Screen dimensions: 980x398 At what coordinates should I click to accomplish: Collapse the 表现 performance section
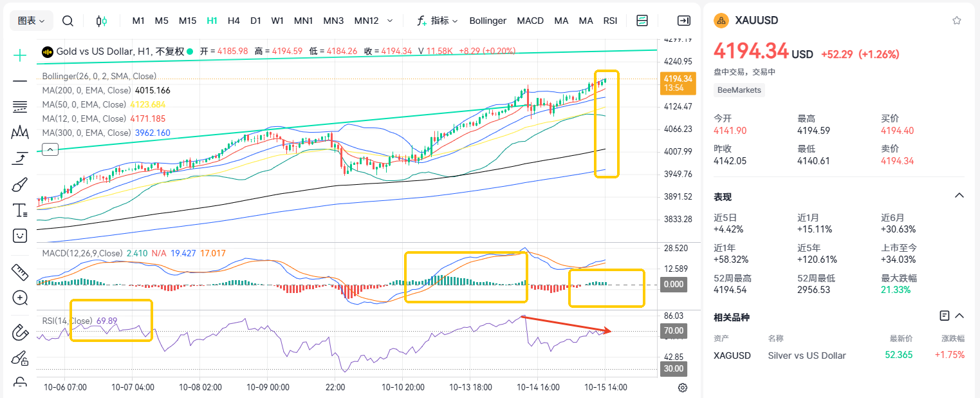pyautogui.click(x=959, y=196)
